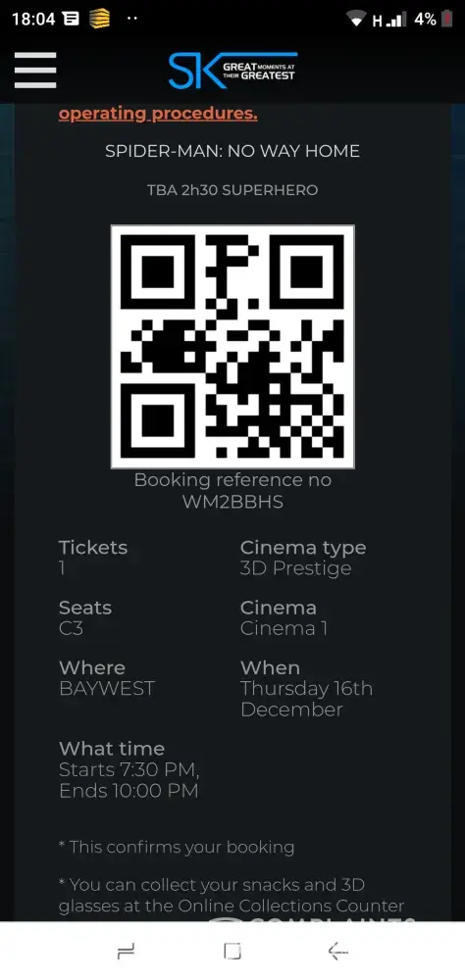Viewport: 465px width, 980px height.
Task: Open Android recent apps
Action: pos(126,952)
